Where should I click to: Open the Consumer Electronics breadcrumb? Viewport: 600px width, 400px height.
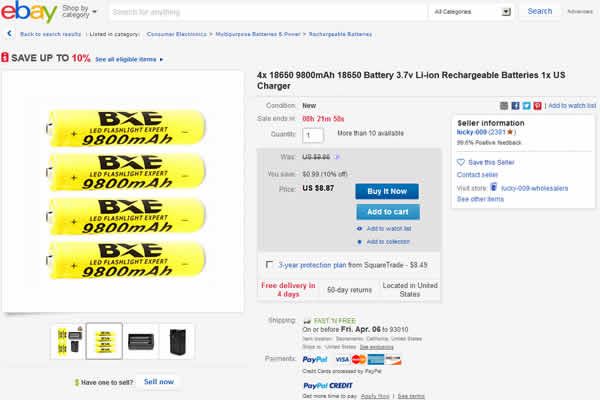point(176,34)
